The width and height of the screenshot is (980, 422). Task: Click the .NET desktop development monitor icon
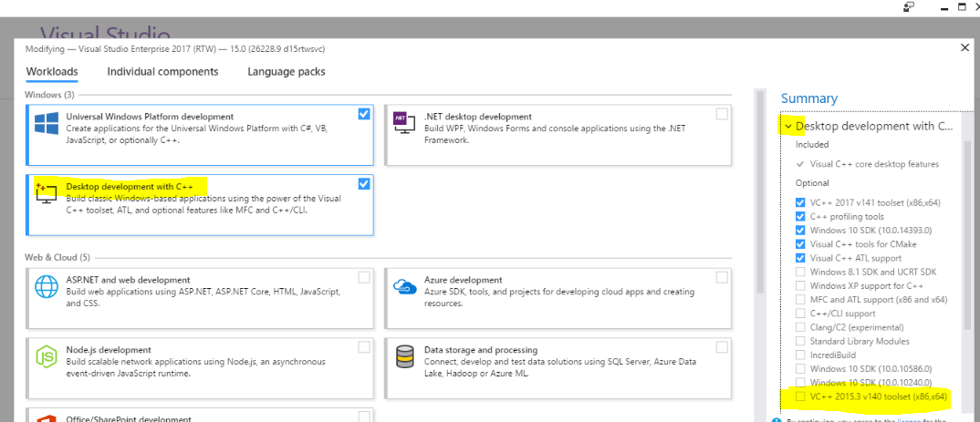[403, 123]
